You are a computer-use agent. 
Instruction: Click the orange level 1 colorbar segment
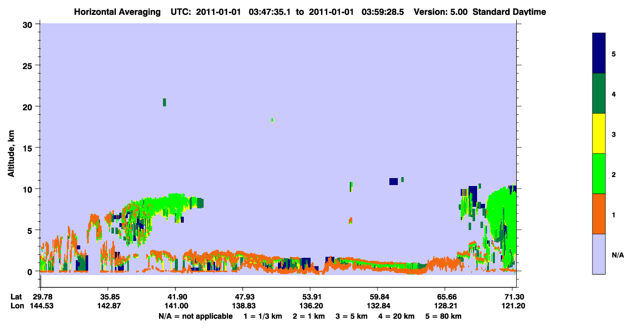pos(599,214)
